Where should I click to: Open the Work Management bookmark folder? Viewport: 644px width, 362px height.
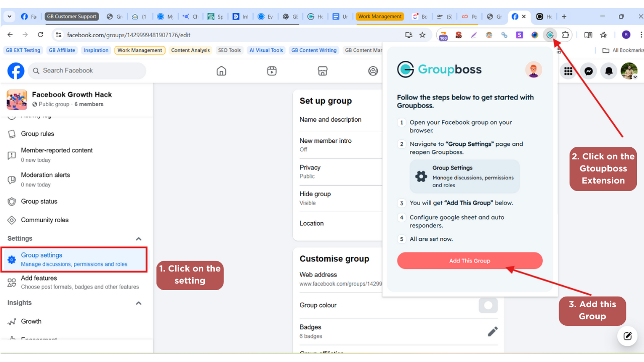[x=140, y=50]
